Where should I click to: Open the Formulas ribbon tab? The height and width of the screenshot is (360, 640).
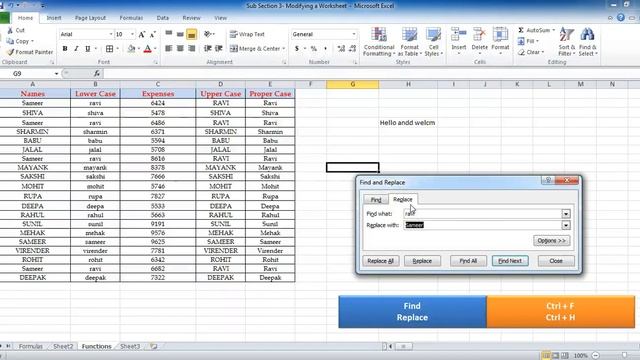(x=131, y=18)
